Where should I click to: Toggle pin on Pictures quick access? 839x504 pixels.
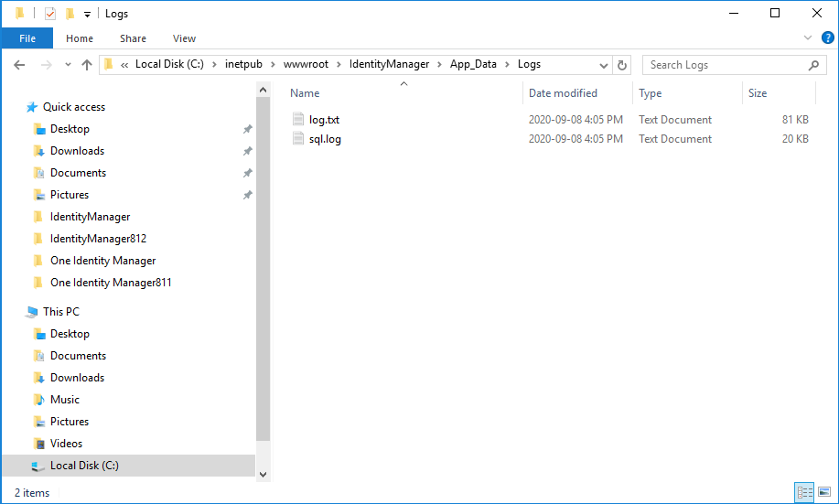tap(247, 195)
